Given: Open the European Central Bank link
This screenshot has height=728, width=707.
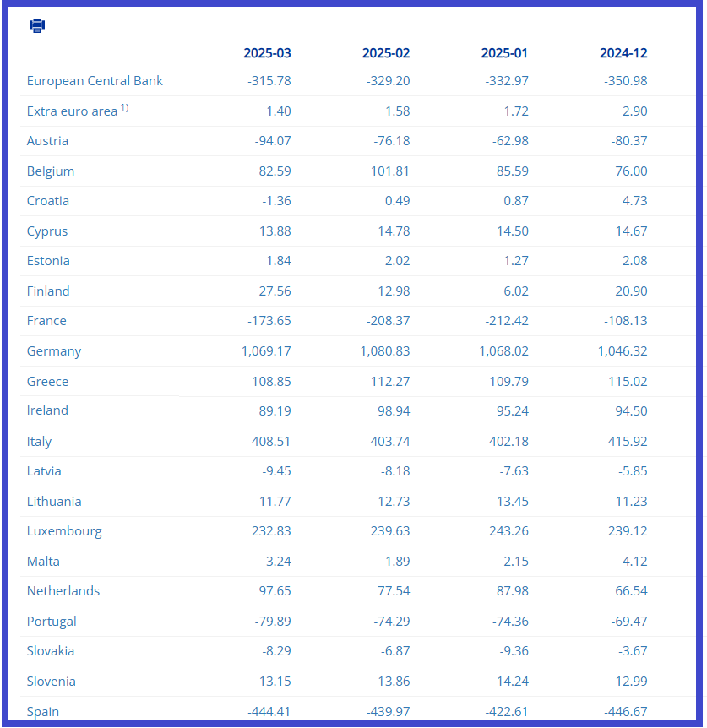Looking at the screenshot, I should point(95,81).
